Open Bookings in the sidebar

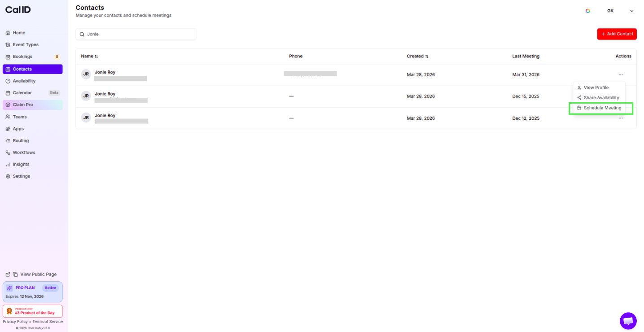click(32, 57)
